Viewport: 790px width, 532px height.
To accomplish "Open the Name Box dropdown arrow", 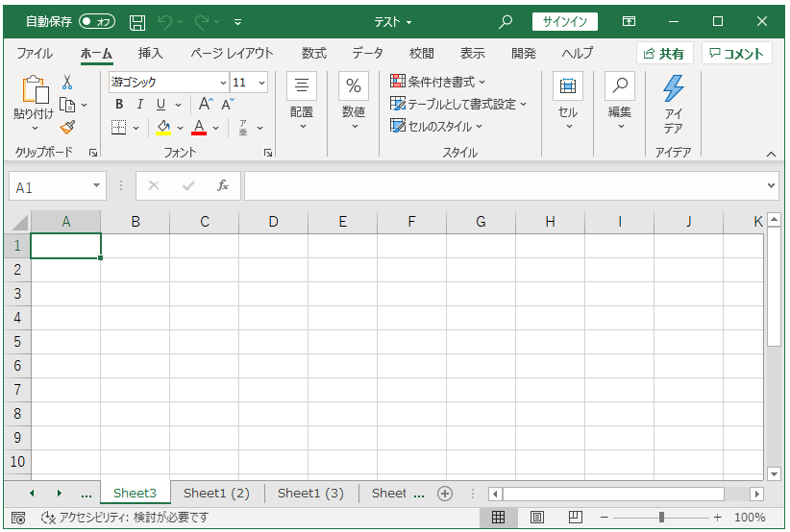I will 96,186.
